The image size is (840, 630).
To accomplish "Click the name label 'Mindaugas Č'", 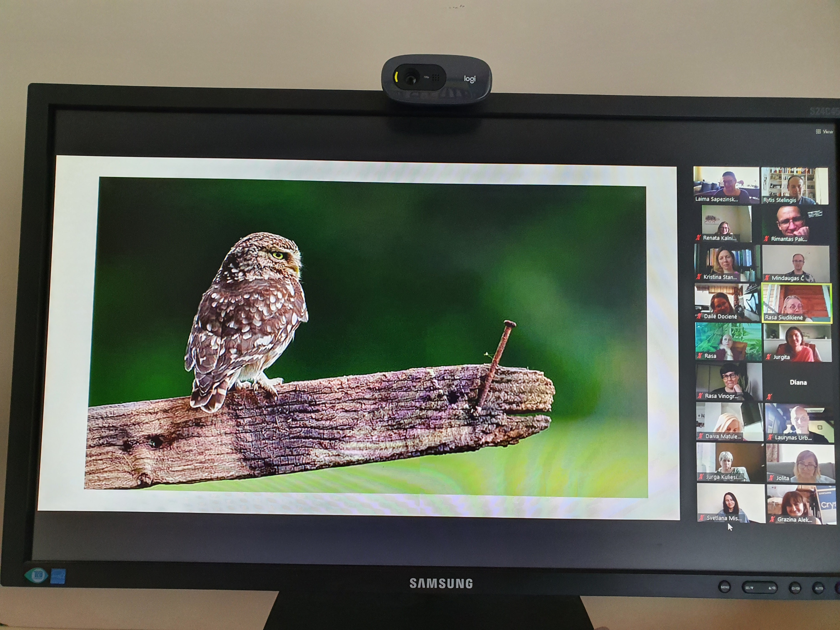I will tap(787, 278).
